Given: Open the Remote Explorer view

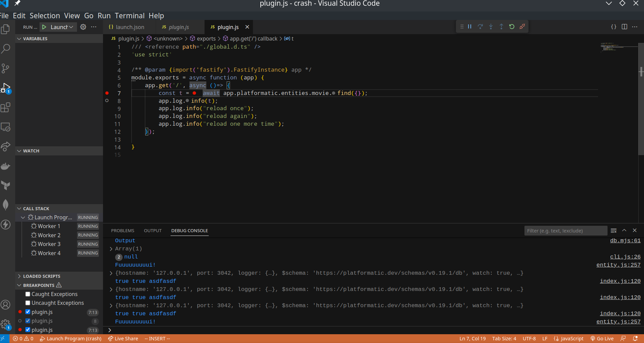Looking at the screenshot, I should click(x=6, y=127).
